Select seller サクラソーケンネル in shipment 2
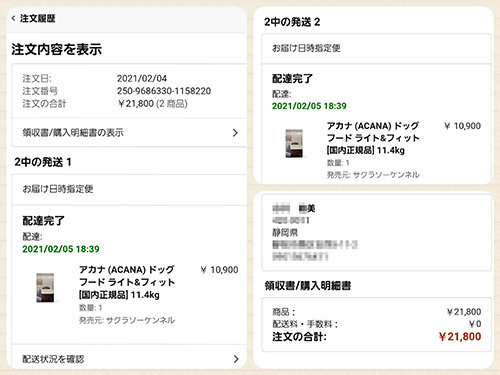This screenshot has width=500, height=375. (x=386, y=175)
